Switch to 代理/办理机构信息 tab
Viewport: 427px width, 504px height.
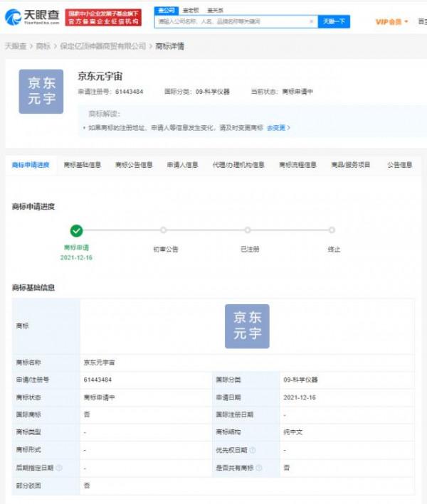coord(238,165)
